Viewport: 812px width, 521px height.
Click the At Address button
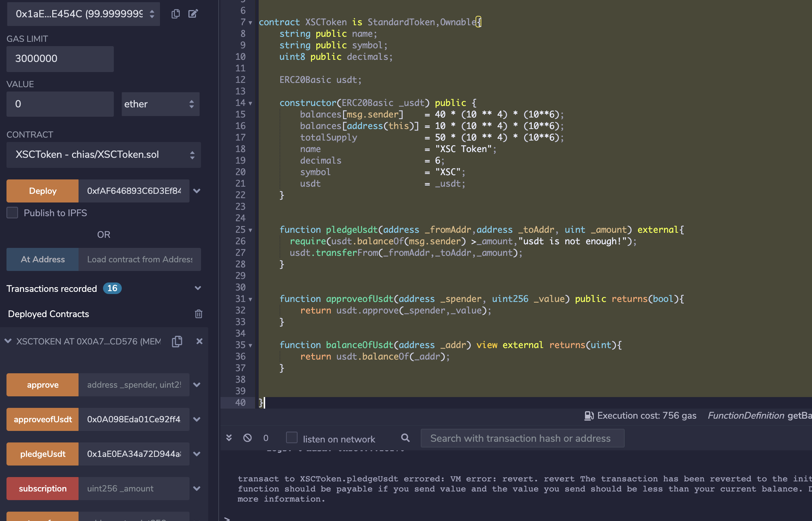tap(43, 259)
